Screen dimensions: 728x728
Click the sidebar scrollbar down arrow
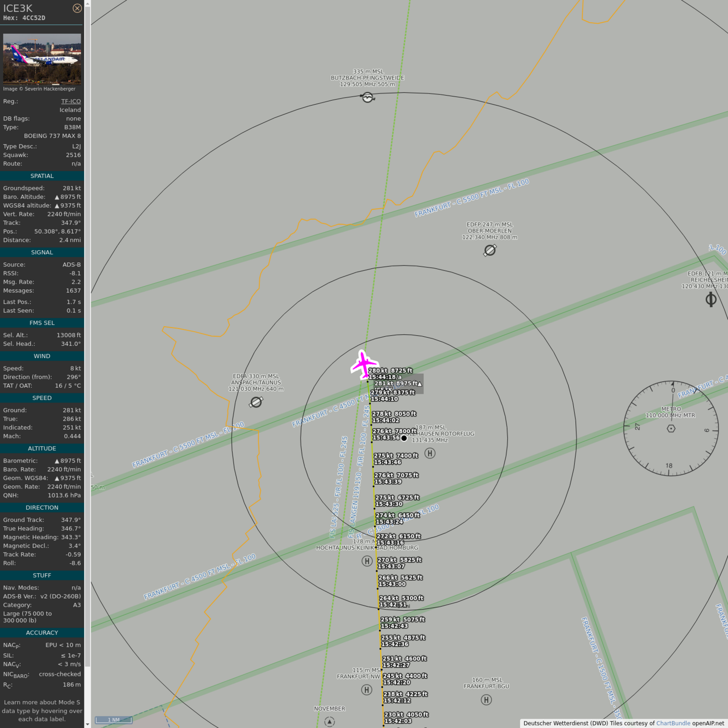[x=87, y=724]
